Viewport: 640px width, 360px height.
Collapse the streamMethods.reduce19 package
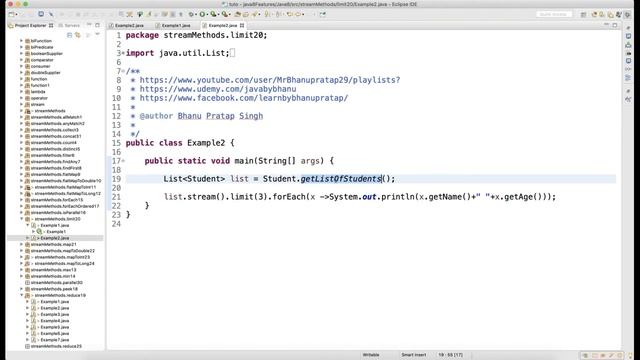pos(21,295)
